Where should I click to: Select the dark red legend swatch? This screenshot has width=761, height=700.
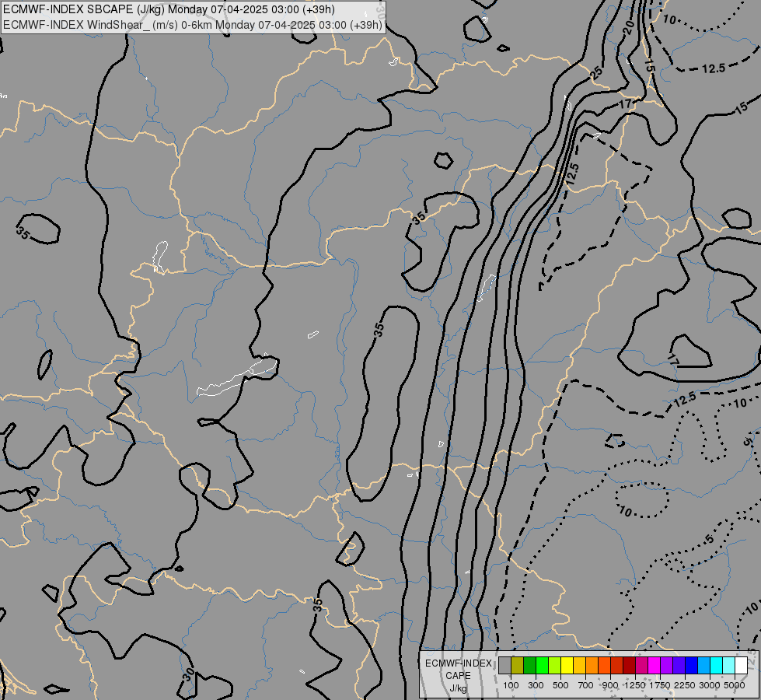pos(630,665)
